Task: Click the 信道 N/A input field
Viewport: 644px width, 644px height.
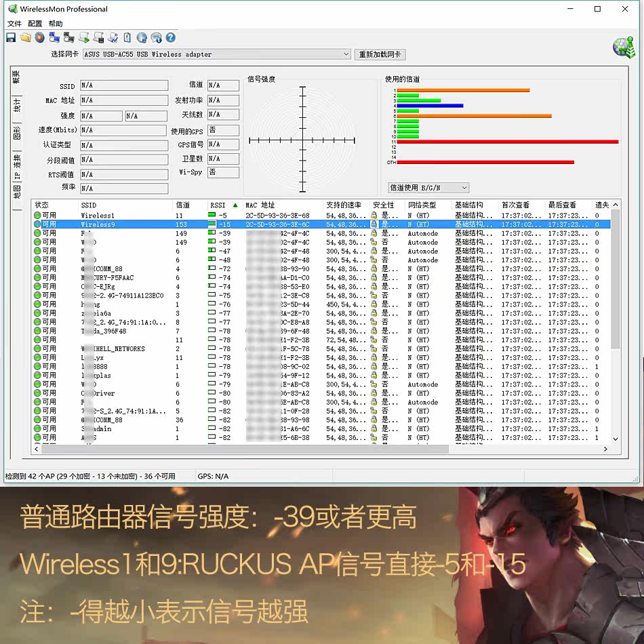Action: point(223,85)
